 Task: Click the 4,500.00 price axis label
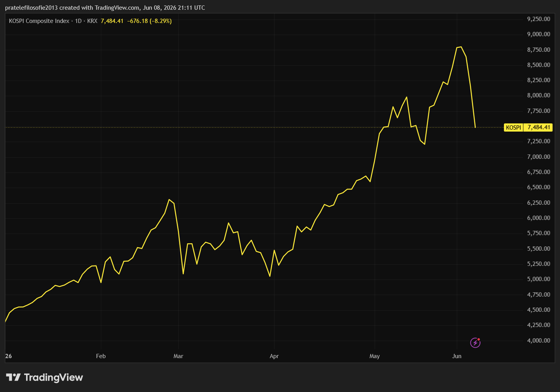click(539, 310)
